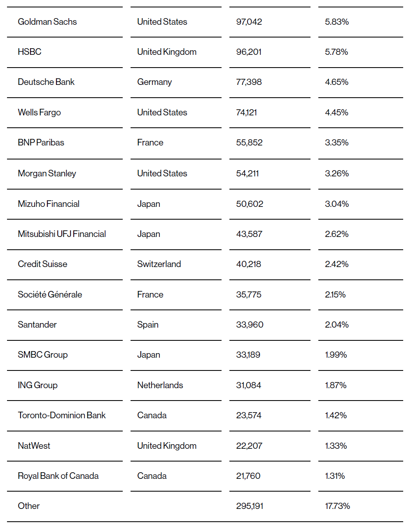Screen dimensions: 411x532
Task: Select the Wells Fargo value 74,121
Action: [247, 112]
